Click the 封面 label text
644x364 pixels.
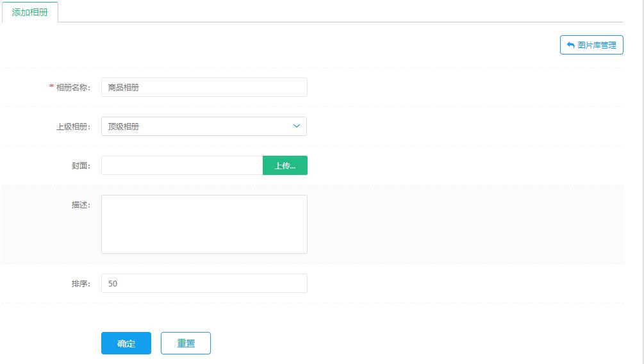(81, 165)
